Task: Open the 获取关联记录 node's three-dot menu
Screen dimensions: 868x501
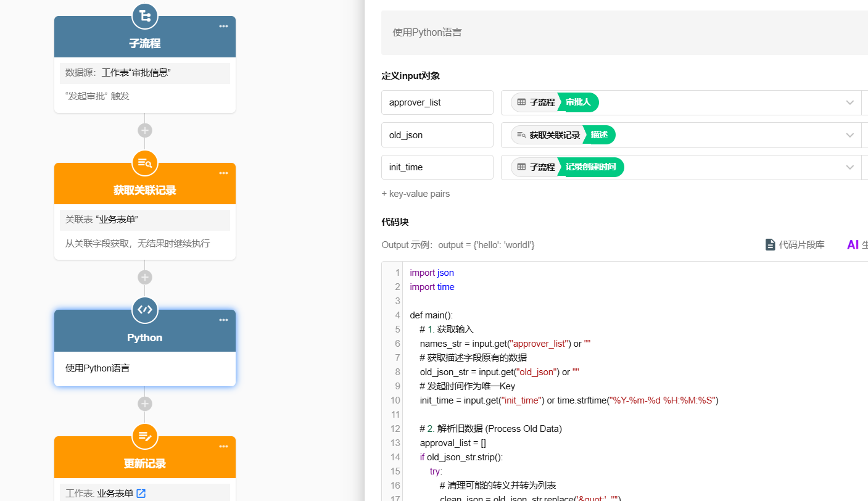Action: (223, 173)
